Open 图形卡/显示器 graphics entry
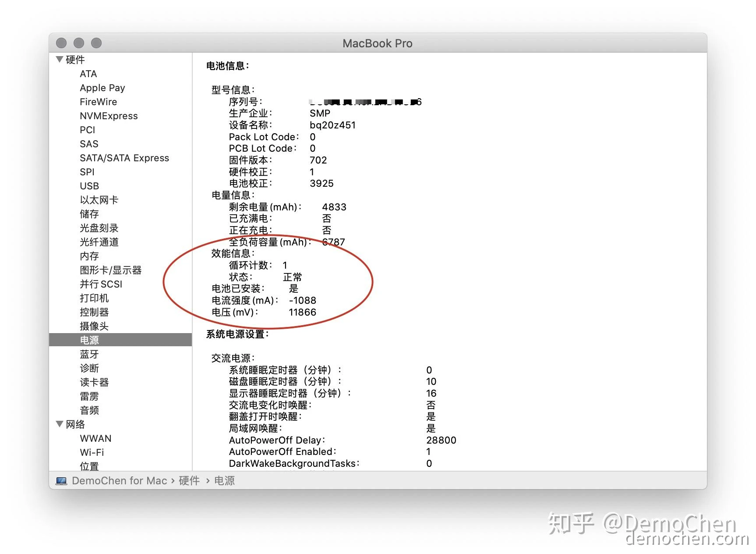Screen dimensions: 756x554 [111, 270]
